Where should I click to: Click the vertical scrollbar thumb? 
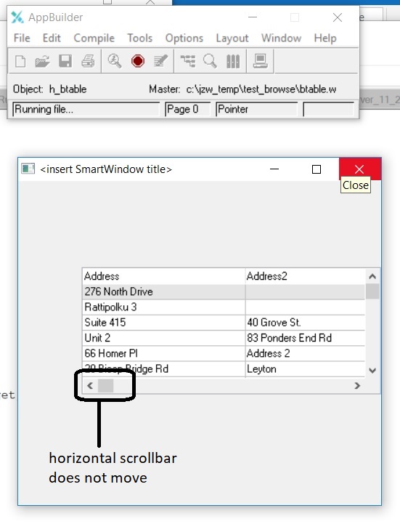point(372,291)
